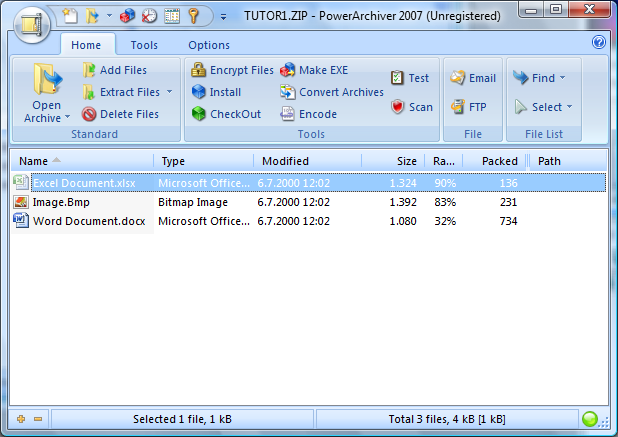This screenshot has height=437, width=618.
Task: Select the Excel Document.xlsx file name
Action: click(x=84, y=183)
